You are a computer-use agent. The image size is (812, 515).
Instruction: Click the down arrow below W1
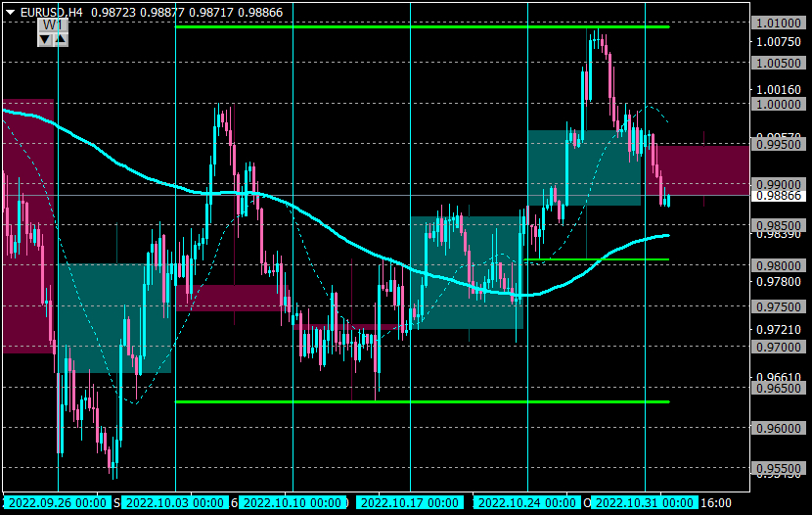(x=45, y=39)
